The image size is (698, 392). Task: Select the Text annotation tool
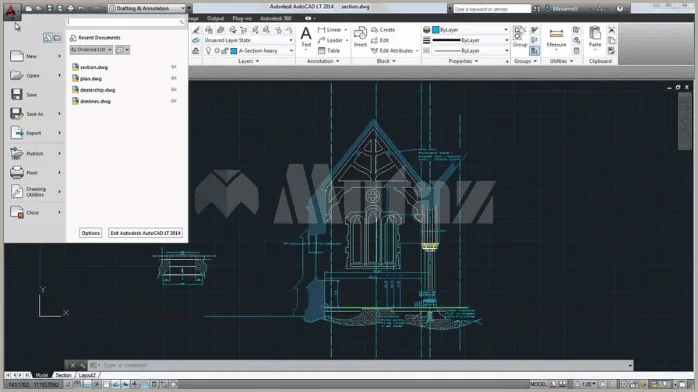[306, 37]
